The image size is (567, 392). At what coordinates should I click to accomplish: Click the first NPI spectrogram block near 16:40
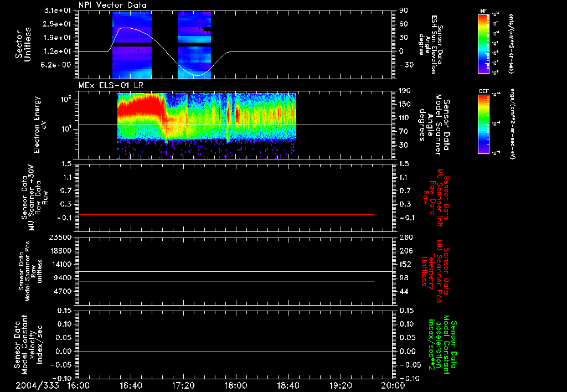coord(132,45)
